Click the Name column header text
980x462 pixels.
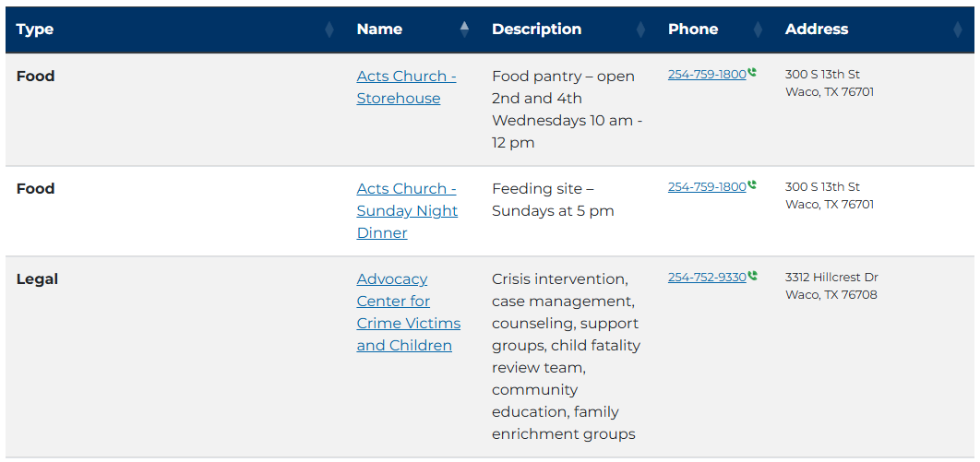379,30
